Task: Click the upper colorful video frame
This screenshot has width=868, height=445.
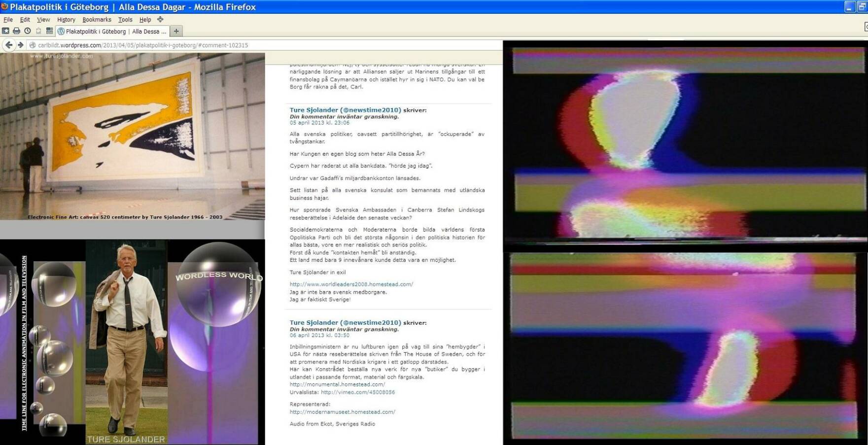Action: tap(685, 145)
